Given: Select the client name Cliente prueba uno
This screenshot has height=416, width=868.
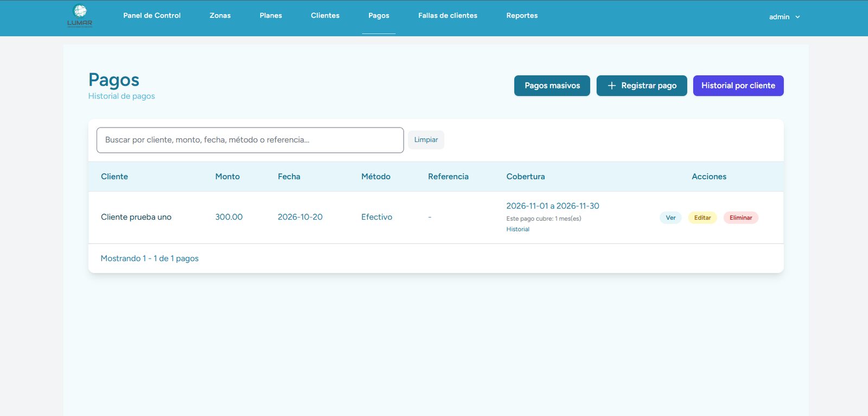Looking at the screenshot, I should 136,217.
